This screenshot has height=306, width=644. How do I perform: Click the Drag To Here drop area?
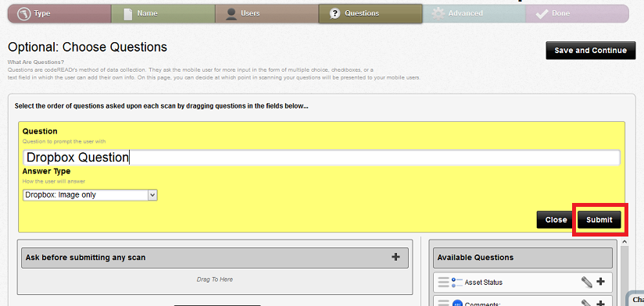point(215,279)
